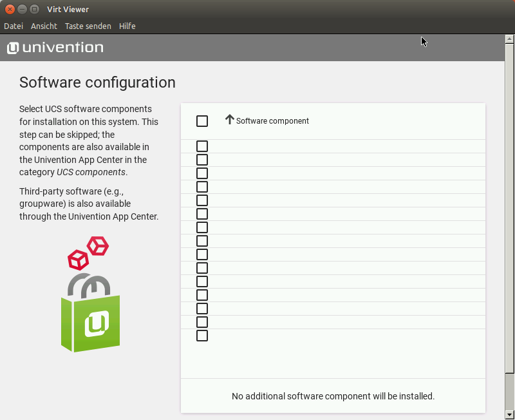The image size is (515, 420).
Task: Click the 'No additional software component' status text
Action: [x=333, y=396]
